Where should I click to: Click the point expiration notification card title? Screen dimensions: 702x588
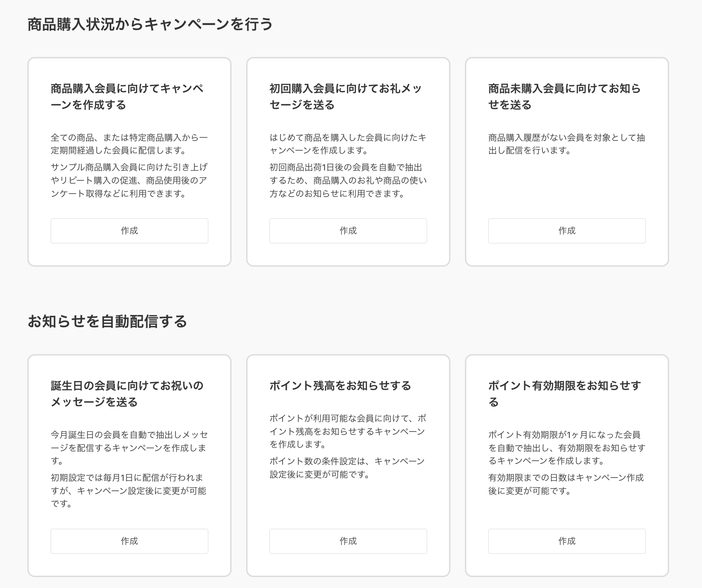tap(564, 393)
